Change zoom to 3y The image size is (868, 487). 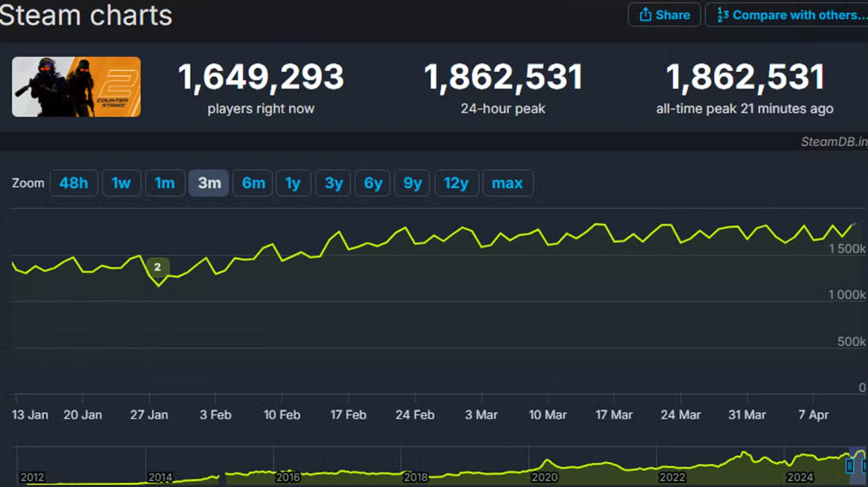click(333, 183)
